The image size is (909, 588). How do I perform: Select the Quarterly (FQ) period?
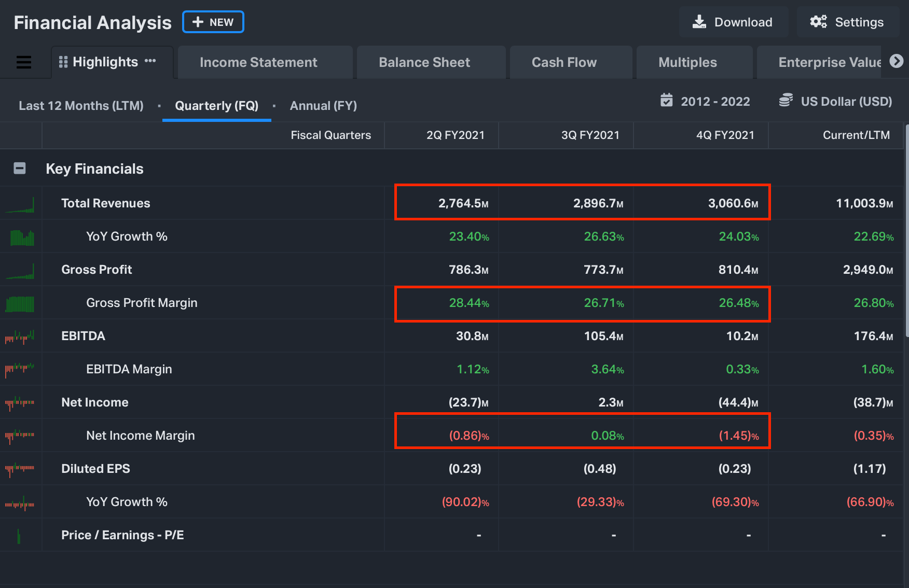pos(216,106)
